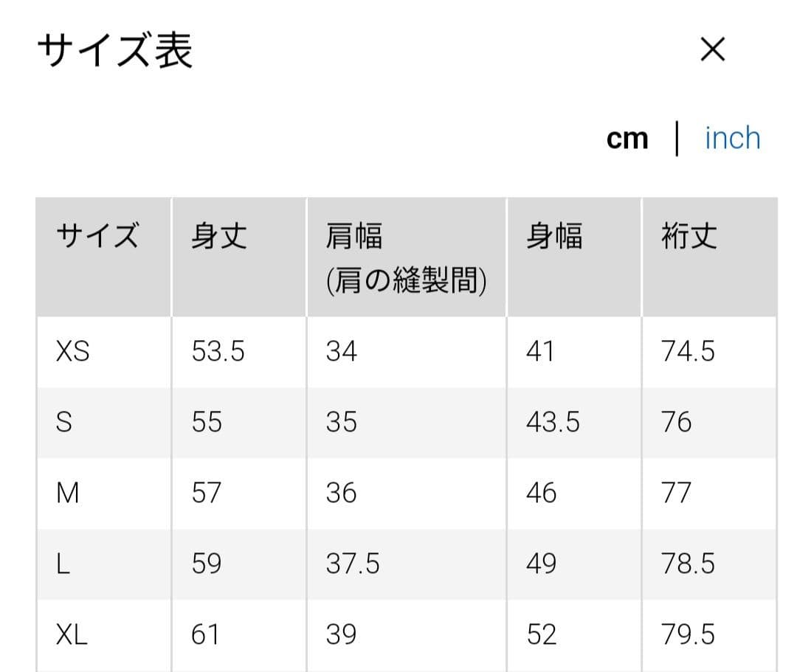This screenshot has height=672, width=797.
Task: Click the サイズ表 dialog title
Action: (115, 49)
